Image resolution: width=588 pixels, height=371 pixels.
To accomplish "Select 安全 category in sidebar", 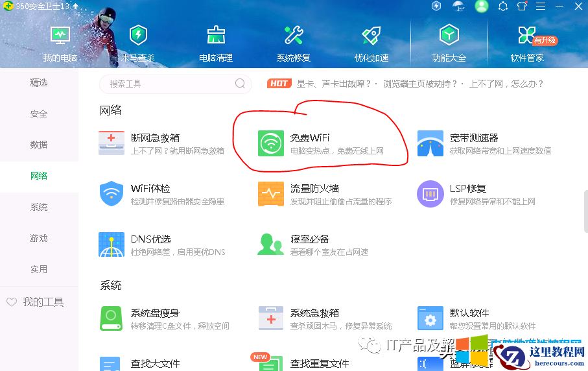I will (x=39, y=114).
